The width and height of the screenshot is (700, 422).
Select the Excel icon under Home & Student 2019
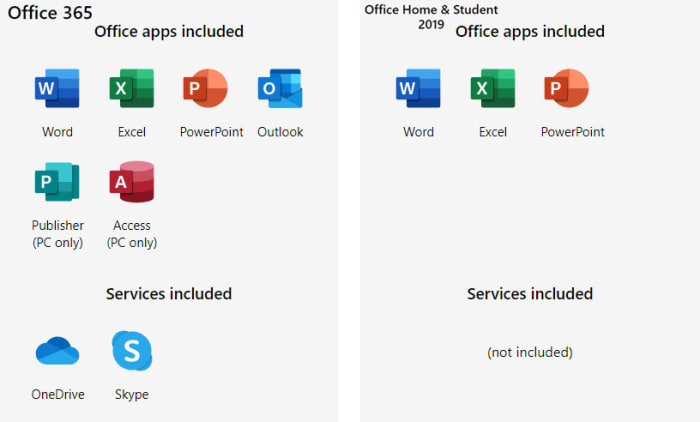point(492,89)
